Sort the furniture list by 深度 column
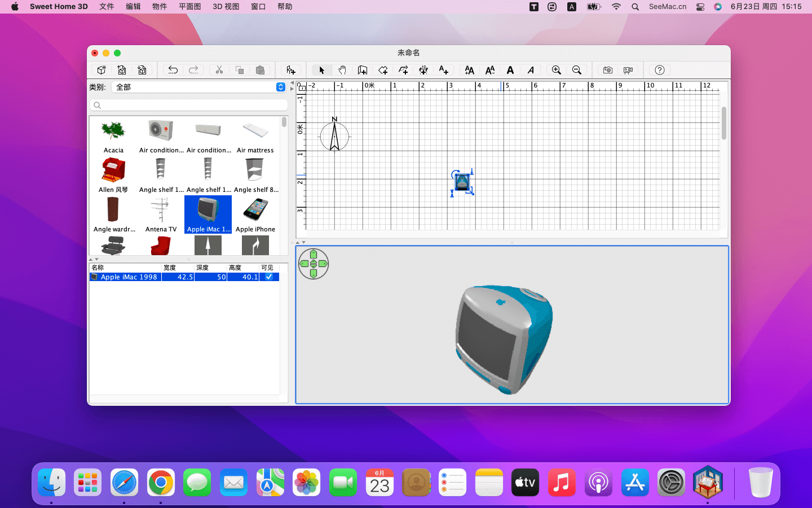Viewport: 812px width, 508px height. [210, 268]
